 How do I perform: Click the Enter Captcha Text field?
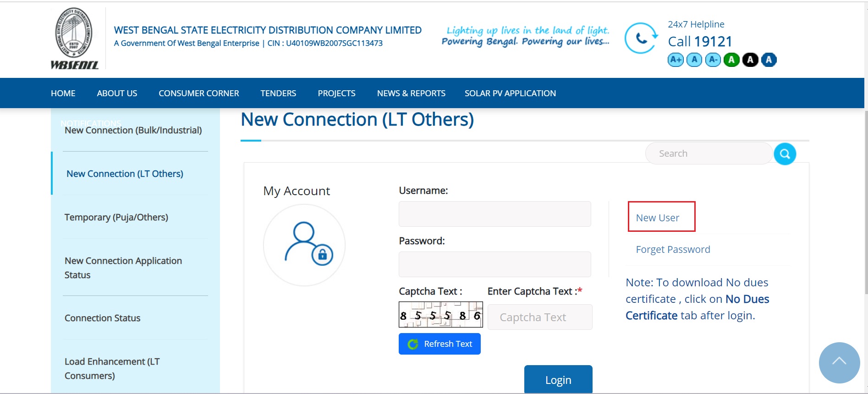coord(539,317)
